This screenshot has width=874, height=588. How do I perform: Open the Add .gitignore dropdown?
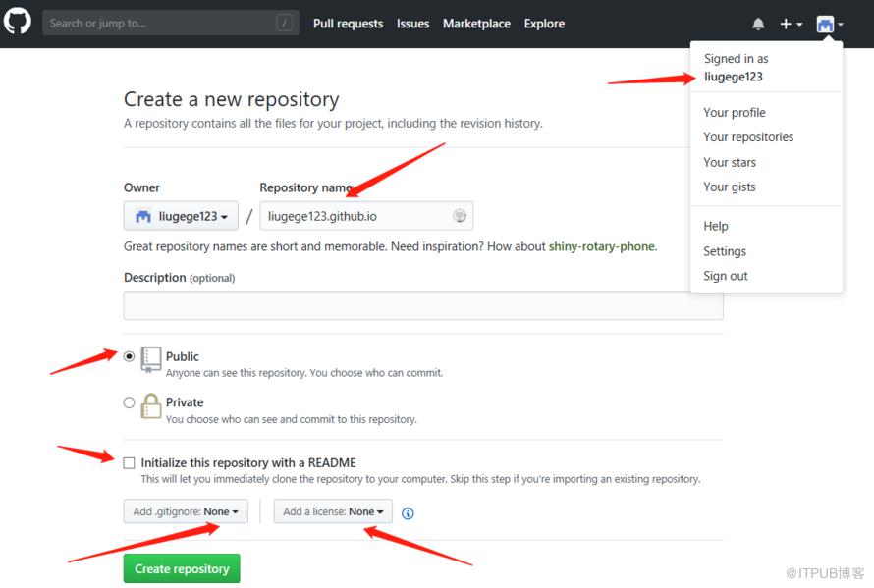[186, 511]
